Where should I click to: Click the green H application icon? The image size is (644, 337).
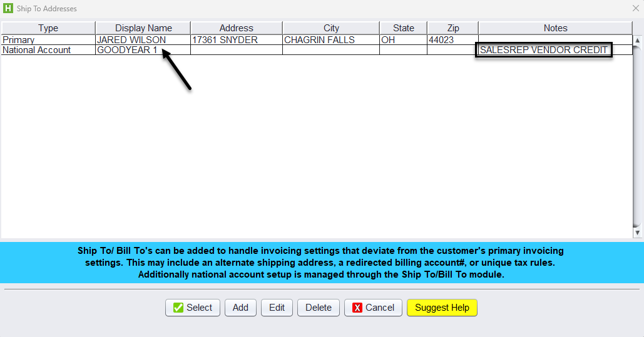click(8, 9)
